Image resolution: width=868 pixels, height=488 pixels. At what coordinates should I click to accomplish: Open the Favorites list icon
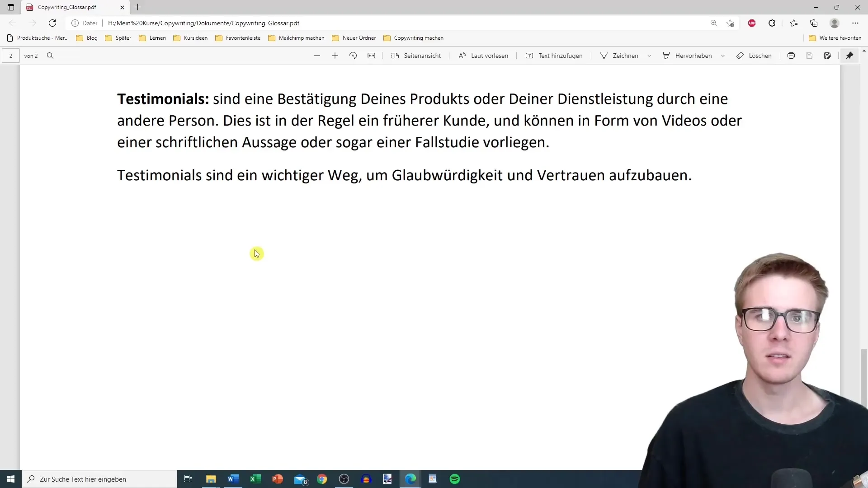794,23
